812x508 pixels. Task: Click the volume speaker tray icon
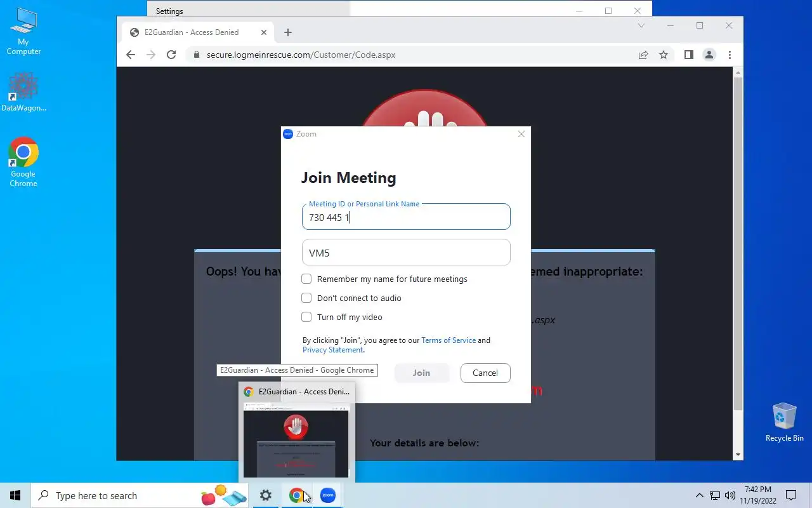[x=730, y=495]
